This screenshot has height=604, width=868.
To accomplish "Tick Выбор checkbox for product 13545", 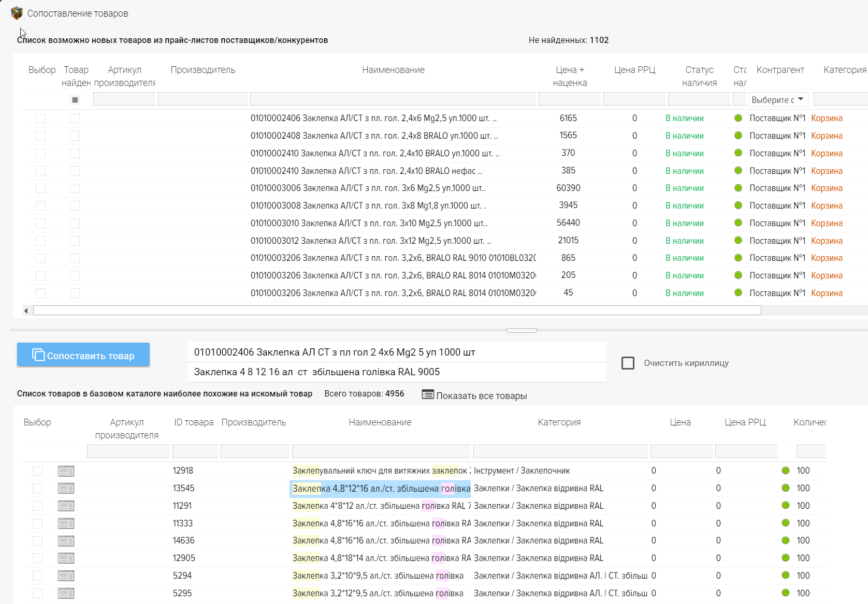I will 37,488.
